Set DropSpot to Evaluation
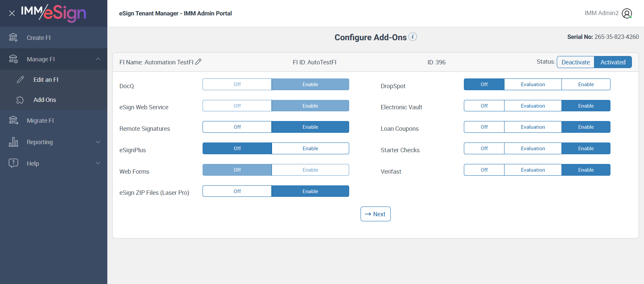This screenshot has height=284, width=644. (533, 84)
